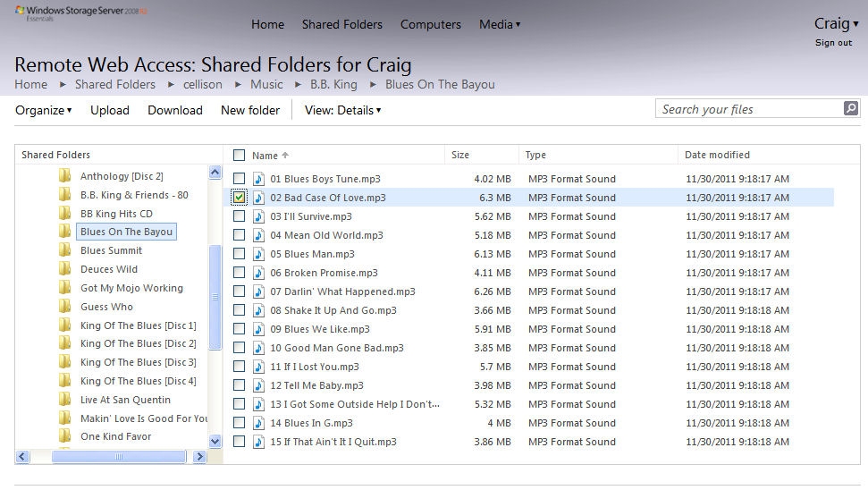Open the View: Details dropdown
Viewport: 868px width, 490px height.
(342, 110)
